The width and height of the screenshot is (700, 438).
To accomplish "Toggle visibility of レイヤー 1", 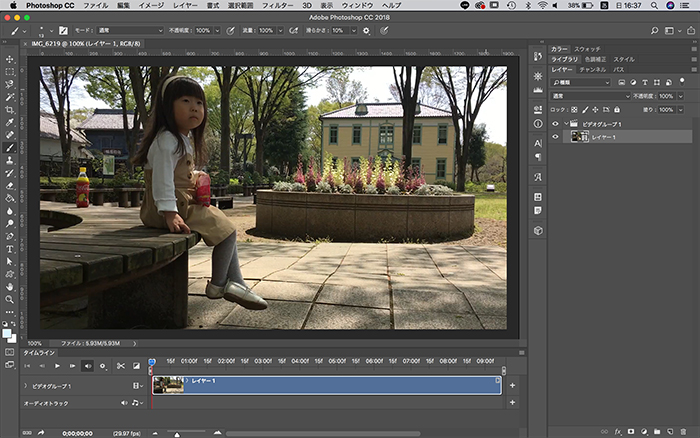I will pos(555,137).
